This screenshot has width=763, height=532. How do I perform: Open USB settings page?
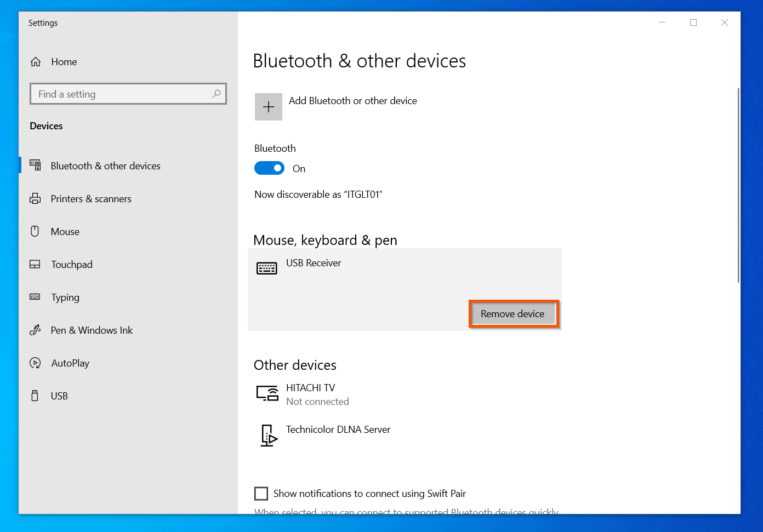click(x=59, y=396)
